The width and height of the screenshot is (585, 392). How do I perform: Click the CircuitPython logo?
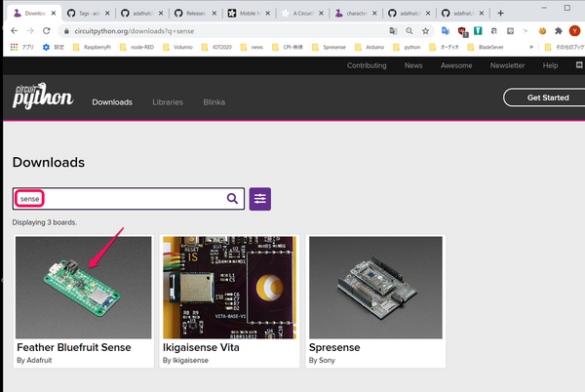pos(42,98)
